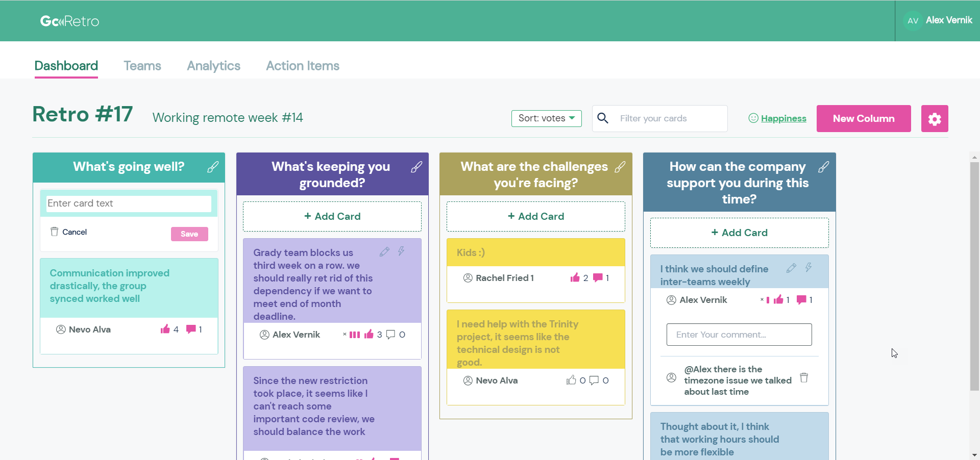
Task: Open the Sort: votes dropdown
Action: click(546, 118)
